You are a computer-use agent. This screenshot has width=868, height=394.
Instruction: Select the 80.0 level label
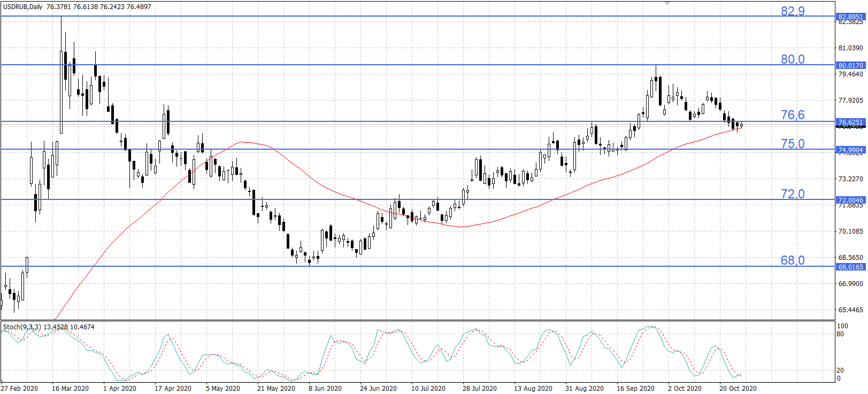pyautogui.click(x=793, y=59)
